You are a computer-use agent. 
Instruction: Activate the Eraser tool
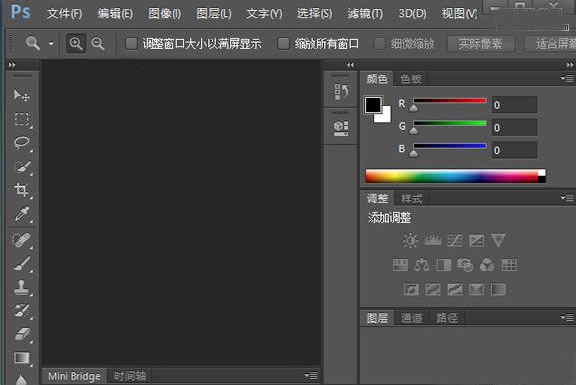(22, 334)
